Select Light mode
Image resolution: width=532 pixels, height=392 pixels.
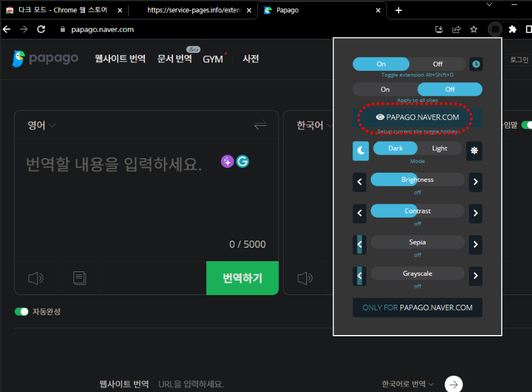[439, 148]
